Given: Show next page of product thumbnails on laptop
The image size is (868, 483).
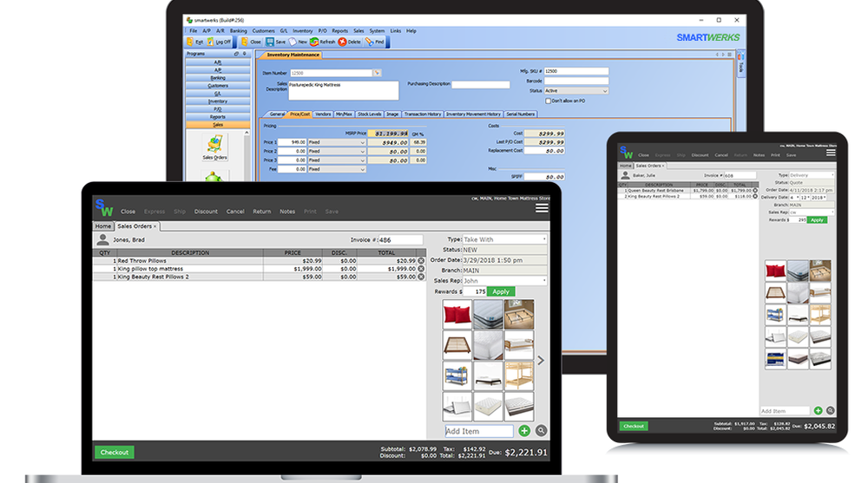Looking at the screenshot, I should [541, 360].
